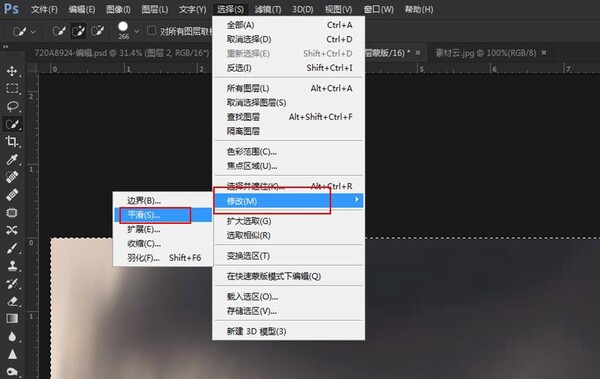Image resolution: width=600 pixels, height=379 pixels.
Task: Open 焦点区域(U)... dialog
Action: (x=289, y=166)
